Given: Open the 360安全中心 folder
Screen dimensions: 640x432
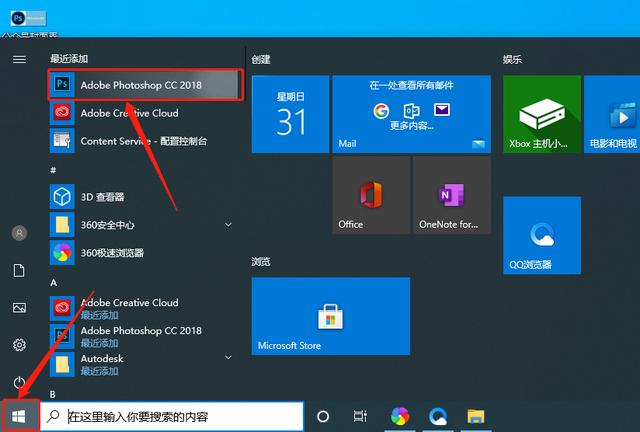Looking at the screenshot, I should coord(146,225).
